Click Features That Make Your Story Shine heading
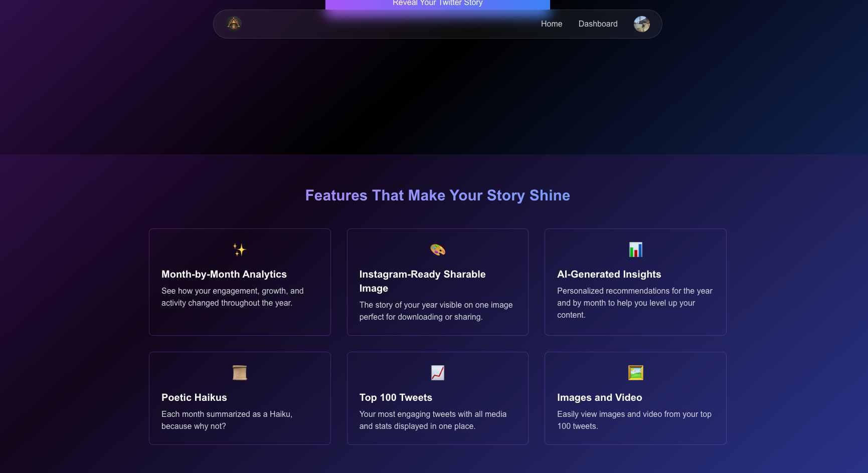Image resolution: width=868 pixels, height=473 pixels. [x=438, y=195]
